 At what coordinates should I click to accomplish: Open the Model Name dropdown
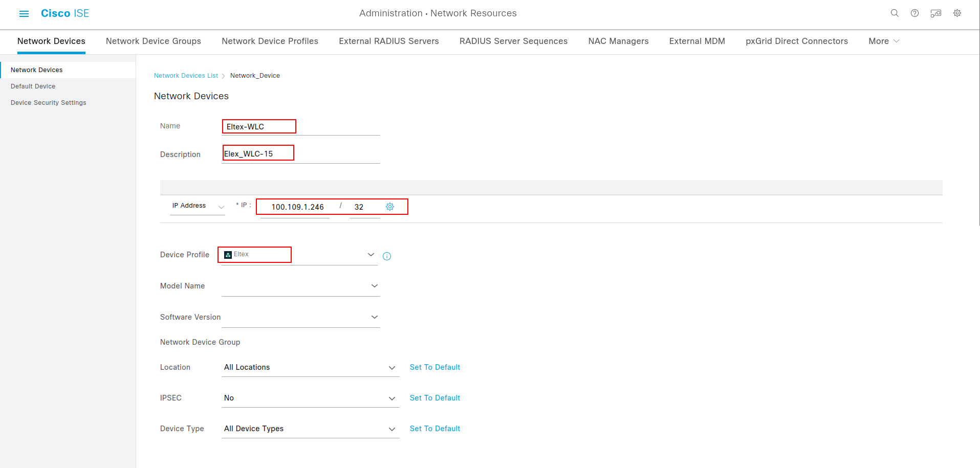(374, 286)
